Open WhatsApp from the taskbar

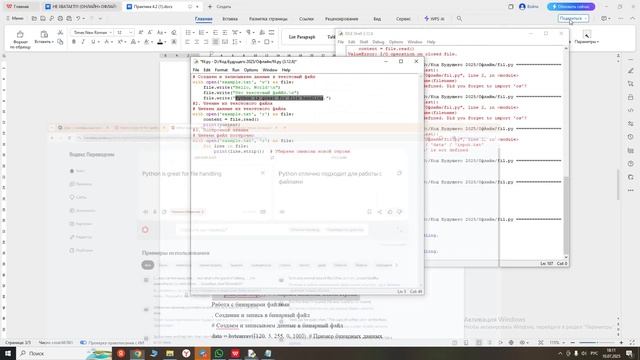219,353
